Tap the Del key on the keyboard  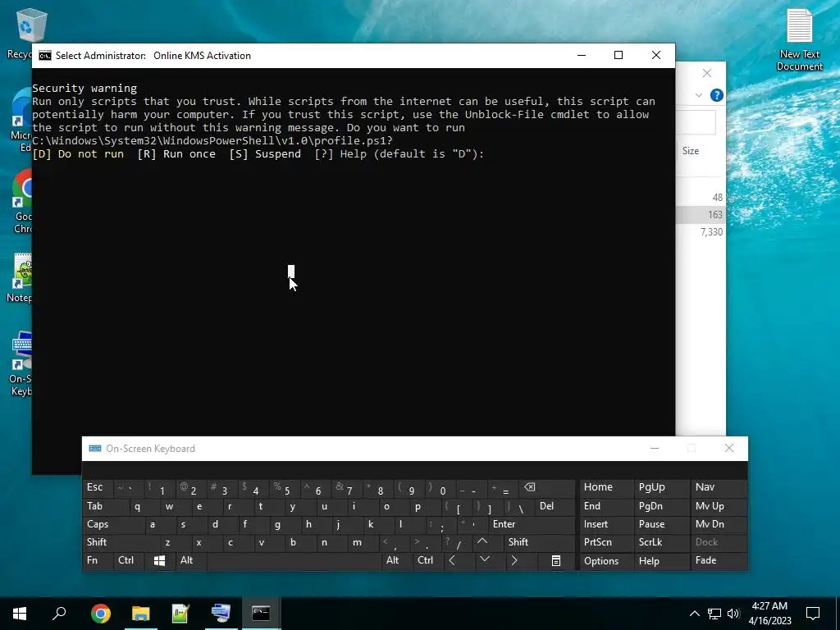point(555,506)
